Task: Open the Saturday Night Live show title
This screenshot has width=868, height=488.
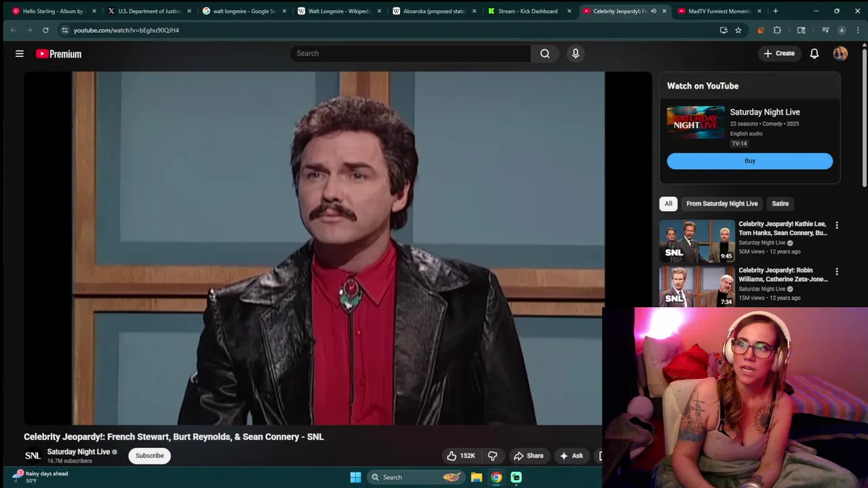Action: coord(765,112)
